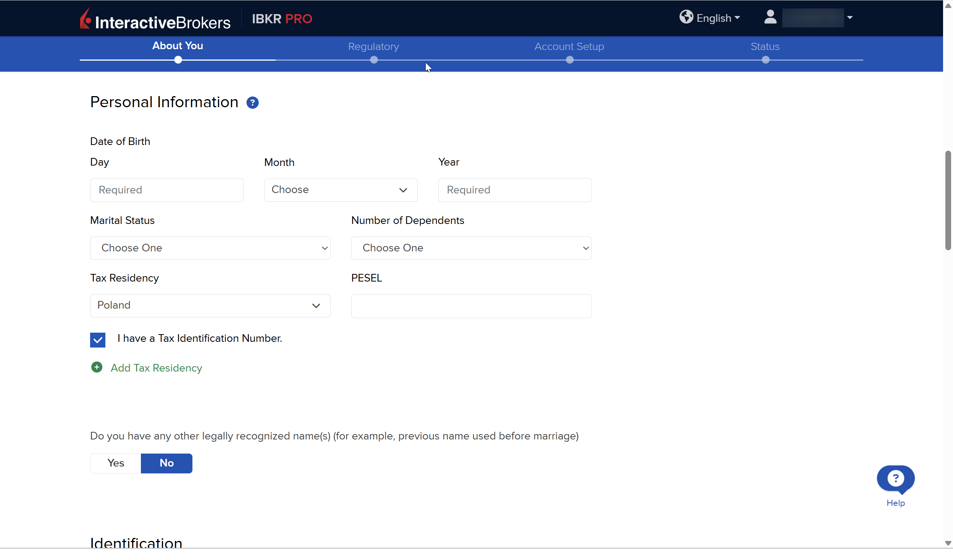Click the Personal Information help question icon
This screenshot has height=560, width=953.
tap(252, 103)
